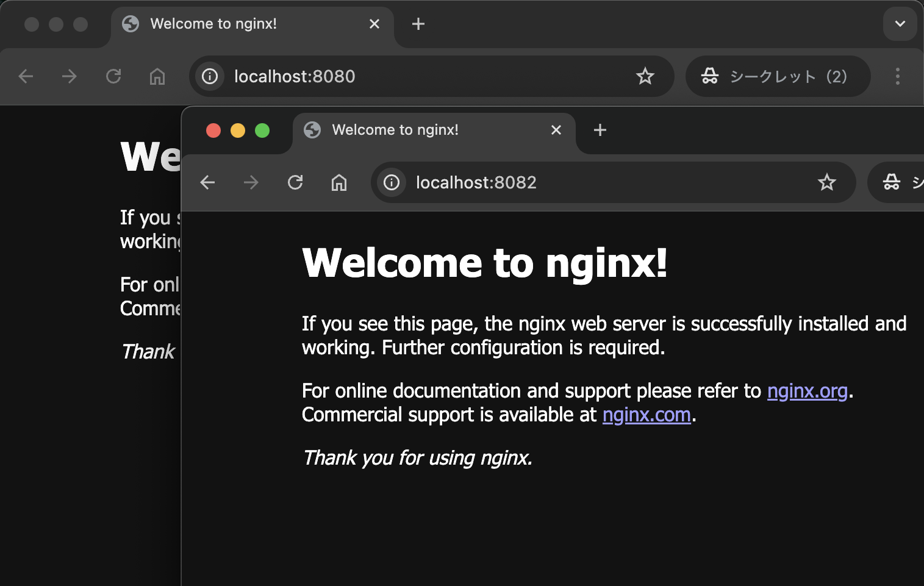Open new tab in front window
Screen dimensions: 924x586
600,130
